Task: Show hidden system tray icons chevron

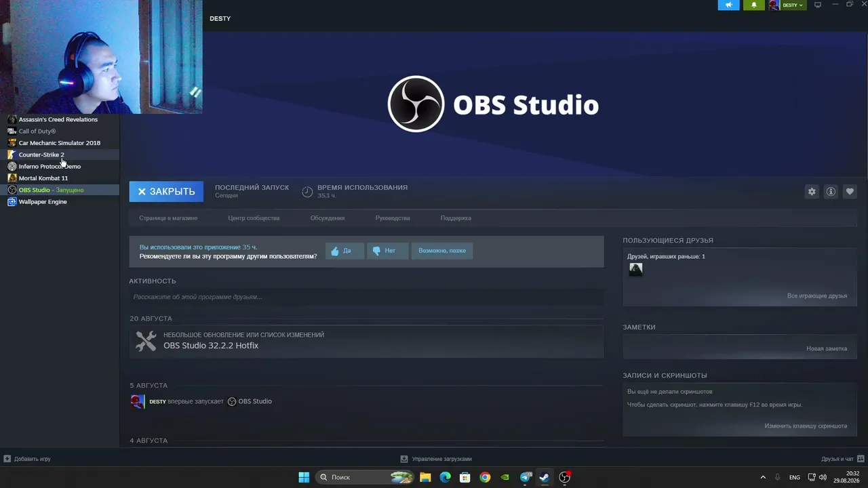Action: pos(763,477)
